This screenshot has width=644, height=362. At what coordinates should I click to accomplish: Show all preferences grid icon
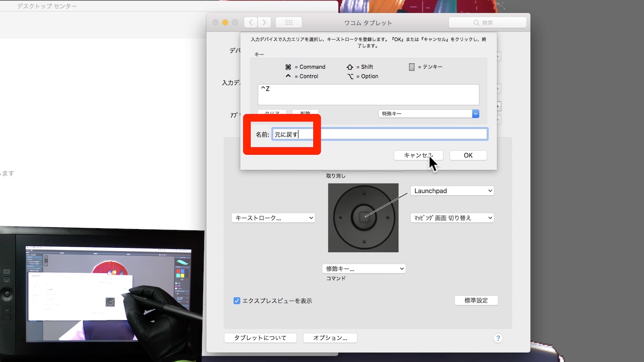pyautogui.click(x=288, y=22)
